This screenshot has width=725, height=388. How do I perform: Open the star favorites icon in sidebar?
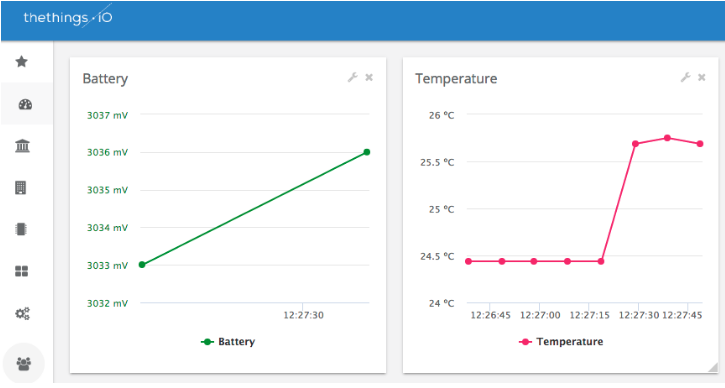(x=22, y=62)
